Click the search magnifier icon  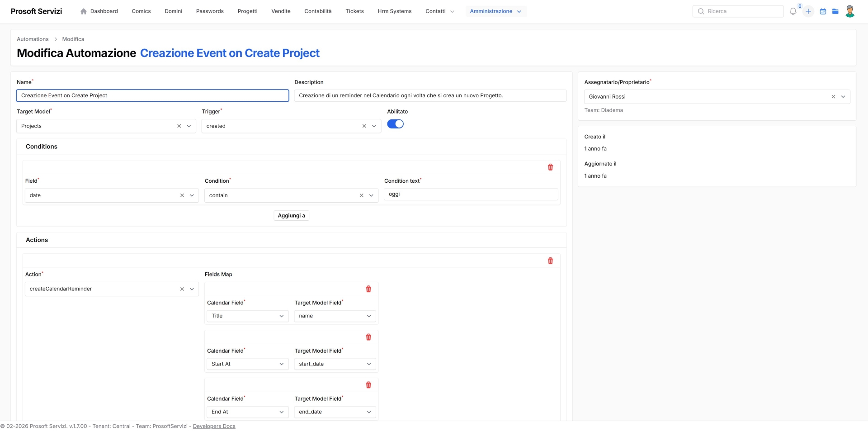(x=701, y=11)
